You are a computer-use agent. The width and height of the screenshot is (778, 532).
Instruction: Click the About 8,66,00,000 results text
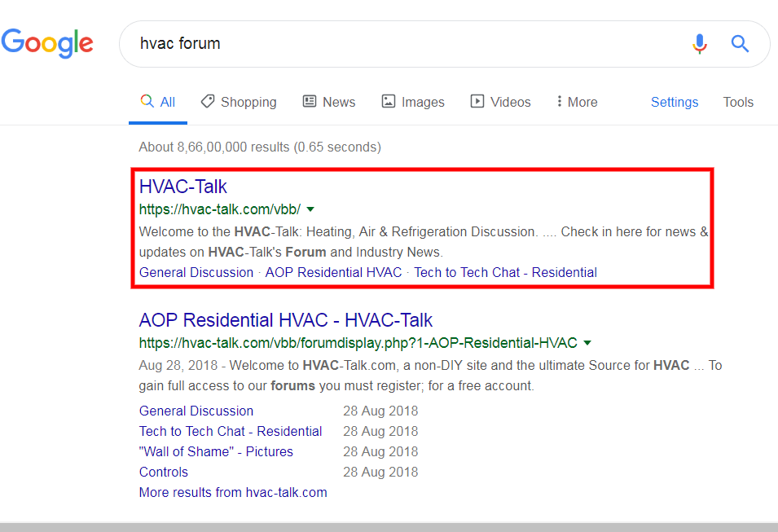click(x=260, y=147)
